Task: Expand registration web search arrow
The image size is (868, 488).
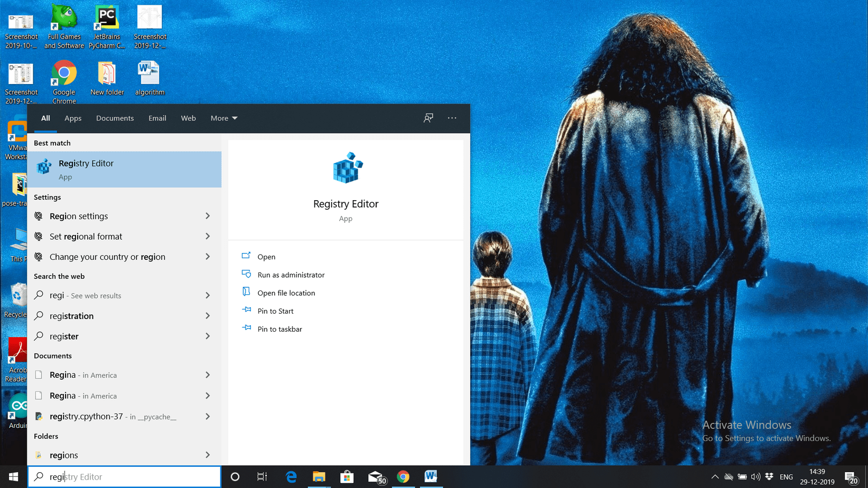Action: point(208,316)
